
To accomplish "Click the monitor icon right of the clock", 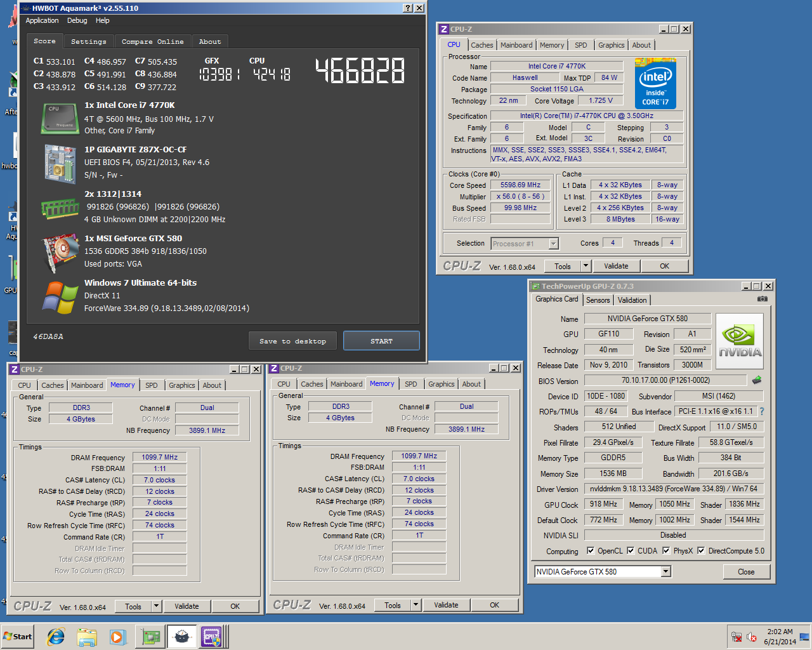I will [x=804, y=637].
